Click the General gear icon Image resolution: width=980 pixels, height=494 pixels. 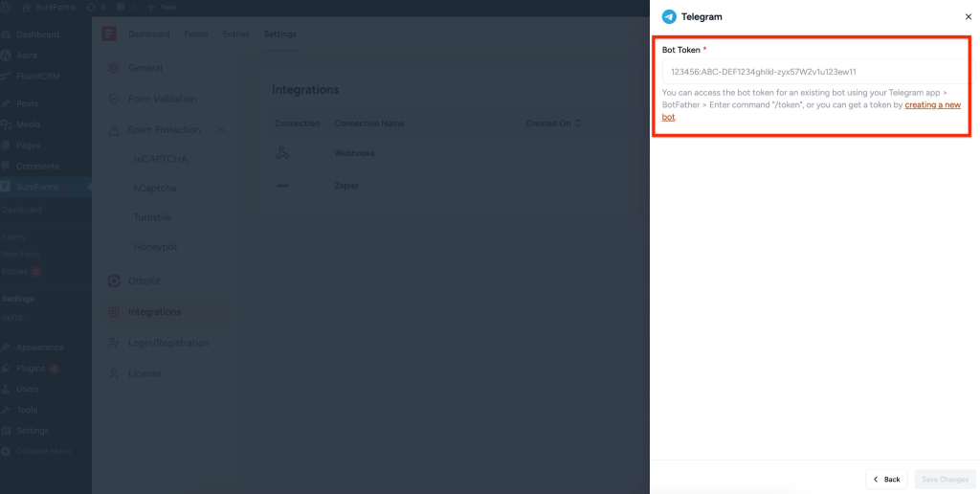(114, 68)
